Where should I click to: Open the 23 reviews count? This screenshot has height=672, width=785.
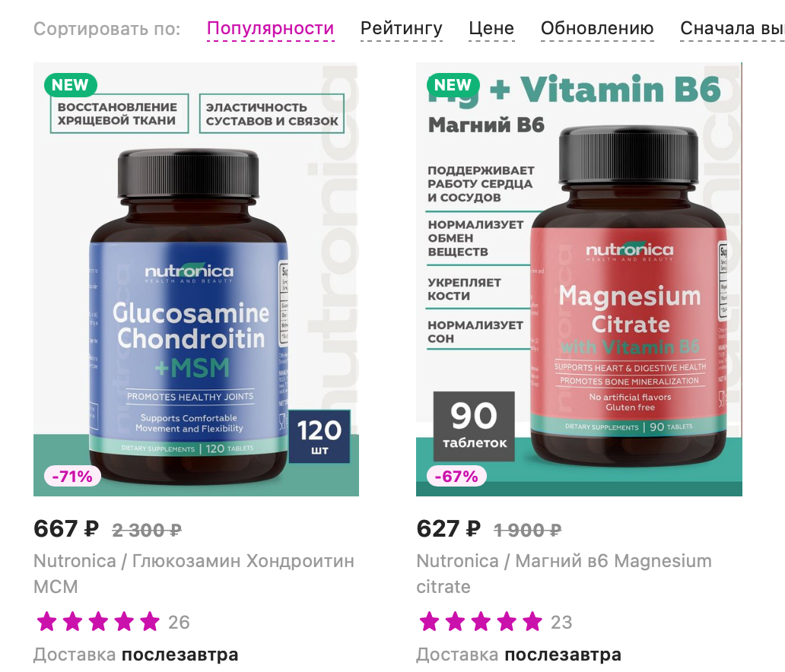(x=561, y=622)
